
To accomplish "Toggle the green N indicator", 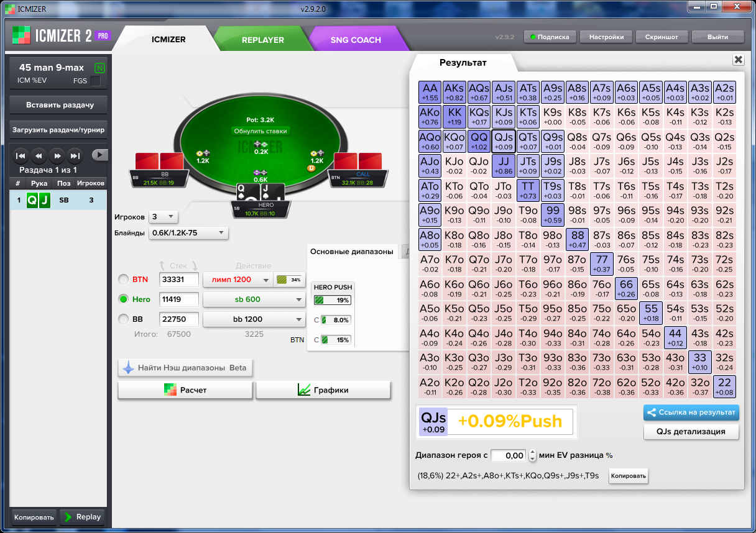I will [x=99, y=68].
